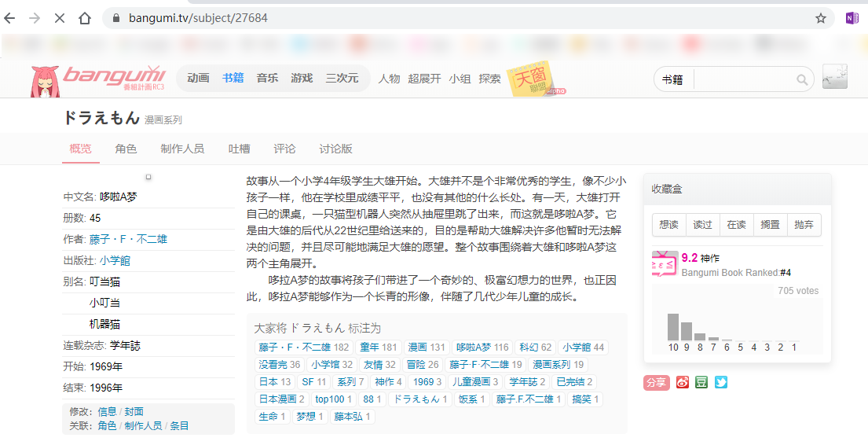Click the 哆啦A梦 tag
Screen dimensions: 868x445
481,348
